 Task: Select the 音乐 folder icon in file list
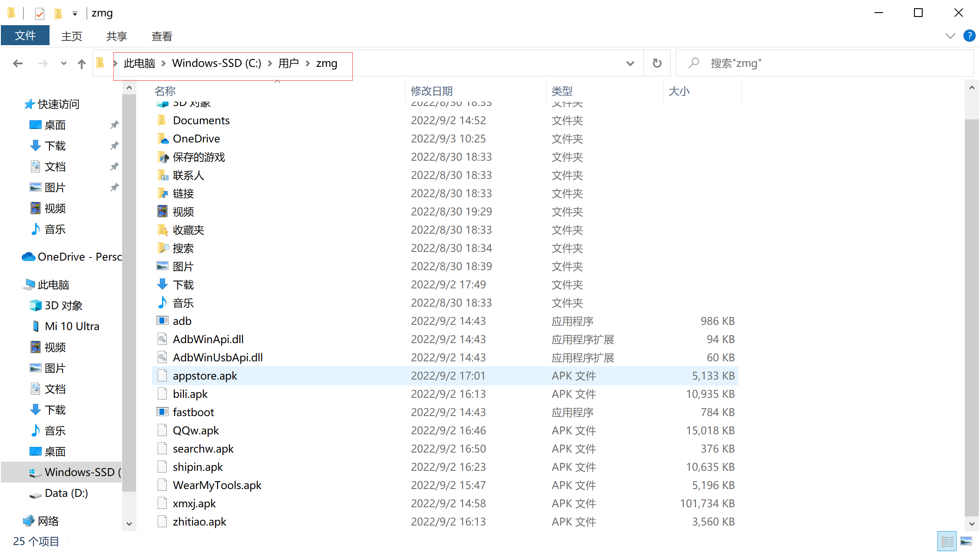(x=162, y=302)
